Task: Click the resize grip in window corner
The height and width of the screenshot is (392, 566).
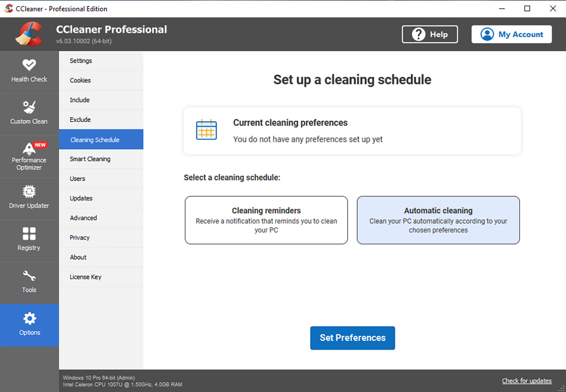Action: [x=561, y=388]
